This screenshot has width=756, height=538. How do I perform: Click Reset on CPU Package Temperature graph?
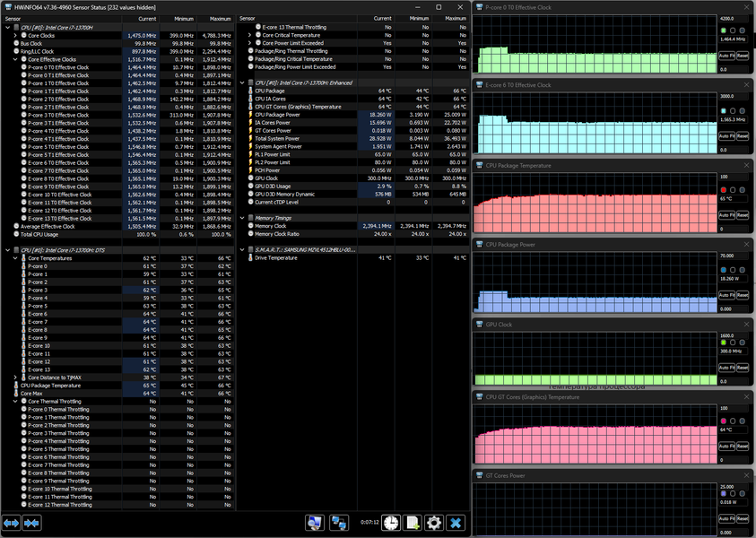pyautogui.click(x=742, y=215)
